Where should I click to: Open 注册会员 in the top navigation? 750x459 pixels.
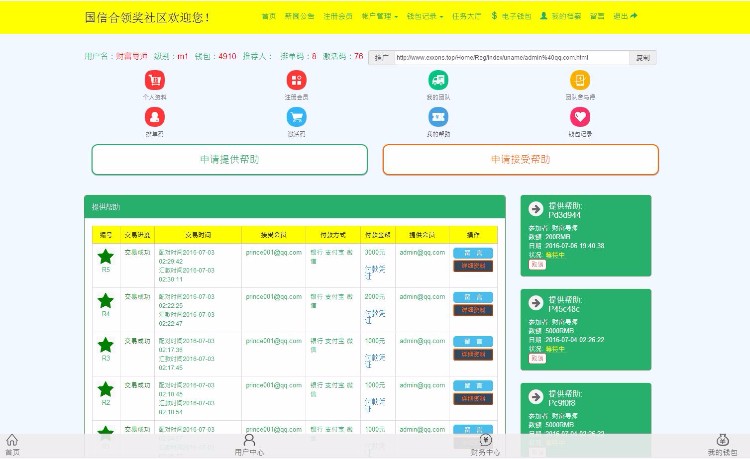[x=338, y=16]
